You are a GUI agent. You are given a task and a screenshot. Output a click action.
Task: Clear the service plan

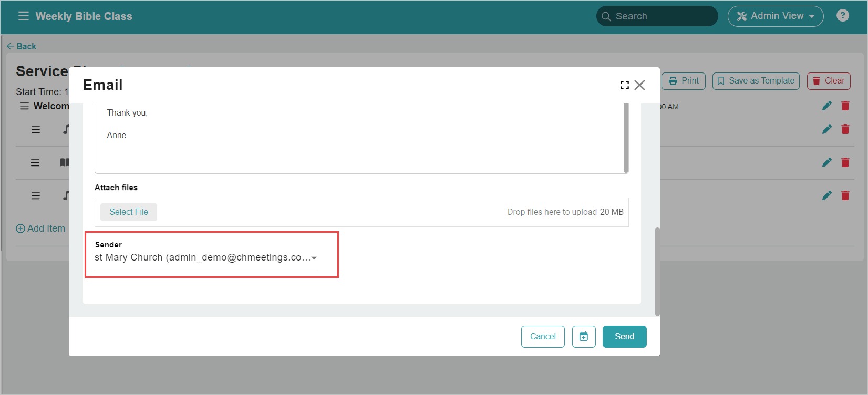pos(829,81)
